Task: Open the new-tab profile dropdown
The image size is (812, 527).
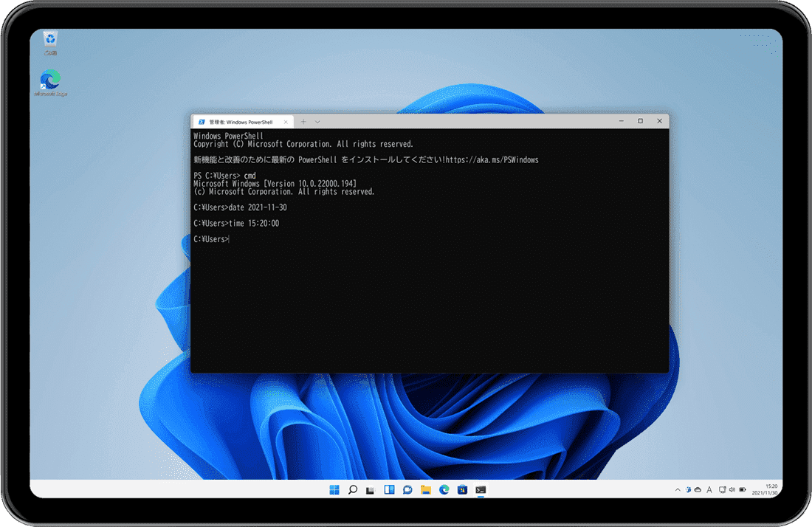Action: [x=317, y=122]
